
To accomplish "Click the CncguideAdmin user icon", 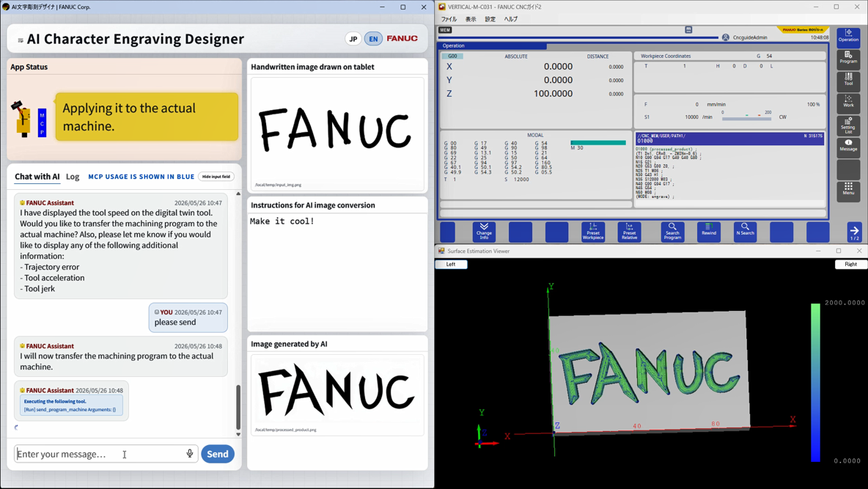I will (x=725, y=37).
